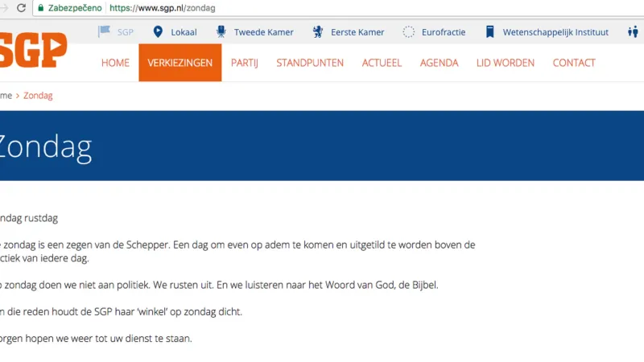
Task: Click the 'Zondag rustdag' text line
Action: point(29,218)
